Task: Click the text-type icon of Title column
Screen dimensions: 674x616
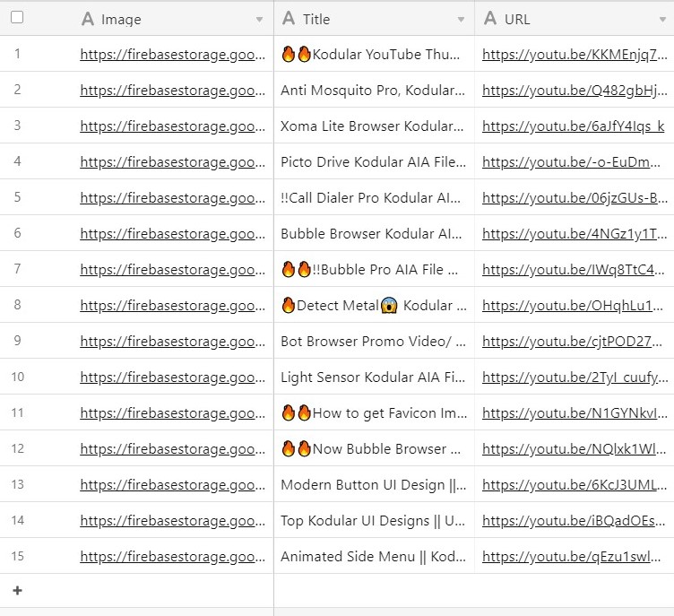Action: point(289,19)
